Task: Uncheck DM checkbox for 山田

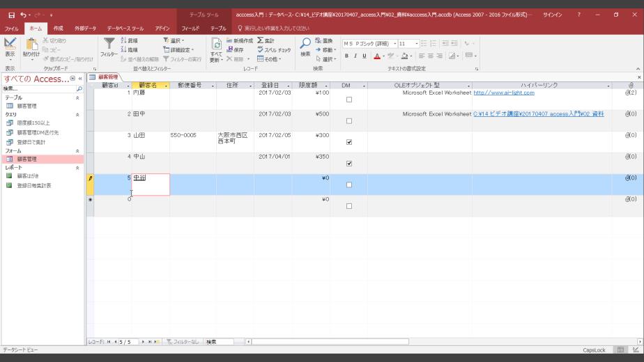Action: coord(349,142)
